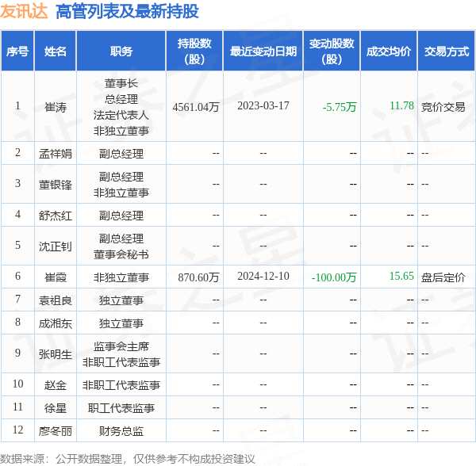476x466 pixels.
Task: Click the 法定代表人 position text
Action: coord(121,115)
